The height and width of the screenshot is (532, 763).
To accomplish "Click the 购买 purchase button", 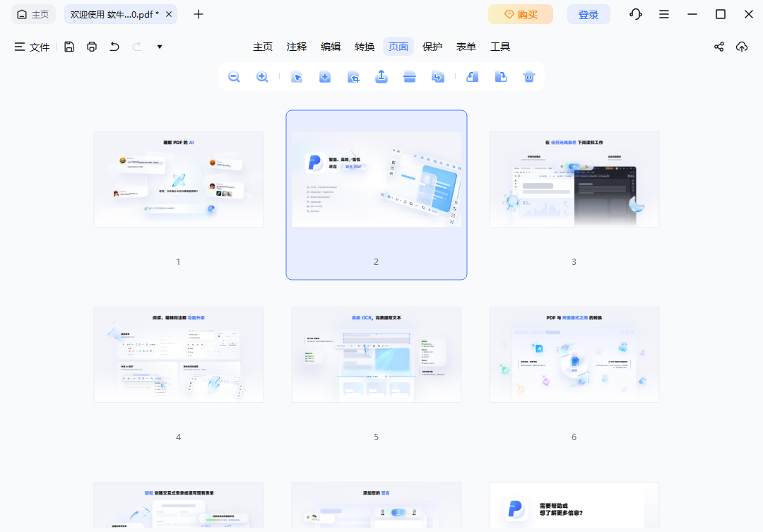I will coord(521,14).
